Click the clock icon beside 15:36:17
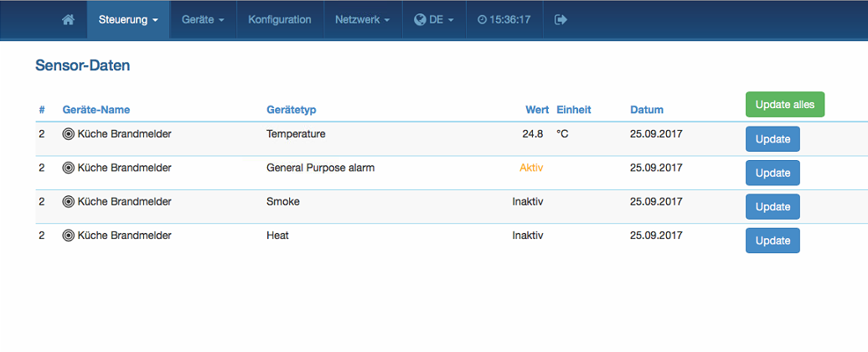The height and width of the screenshot is (352, 868). [x=482, y=19]
